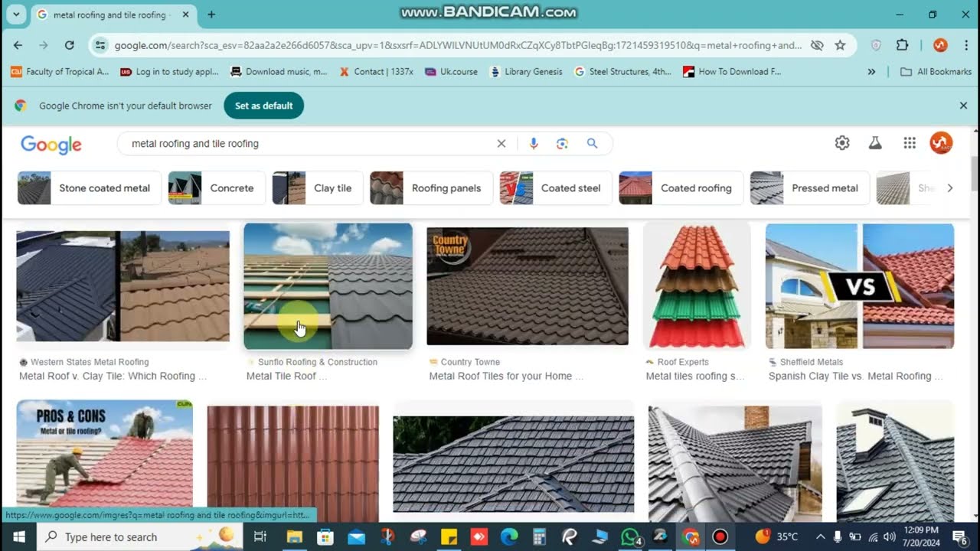The height and width of the screenshot is (551, 980).
Task: Open Google quick settings gear
Action: [x=842, y=143]
